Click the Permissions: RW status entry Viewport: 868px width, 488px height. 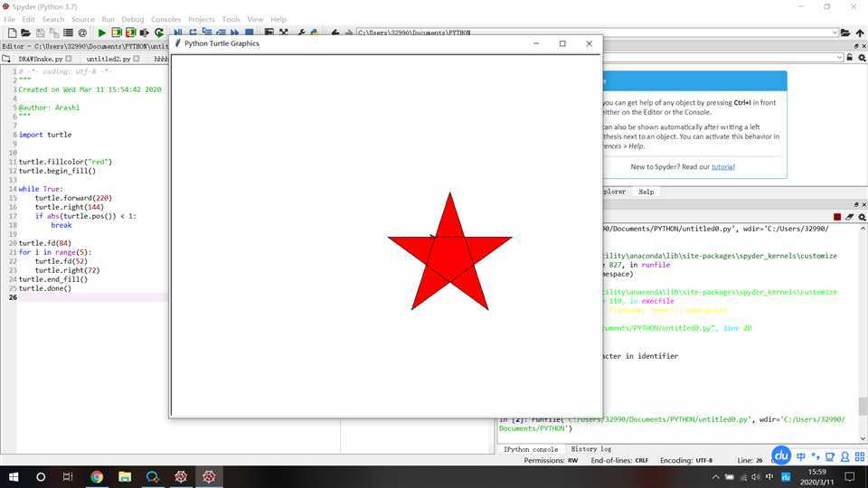tap(551, 460)
